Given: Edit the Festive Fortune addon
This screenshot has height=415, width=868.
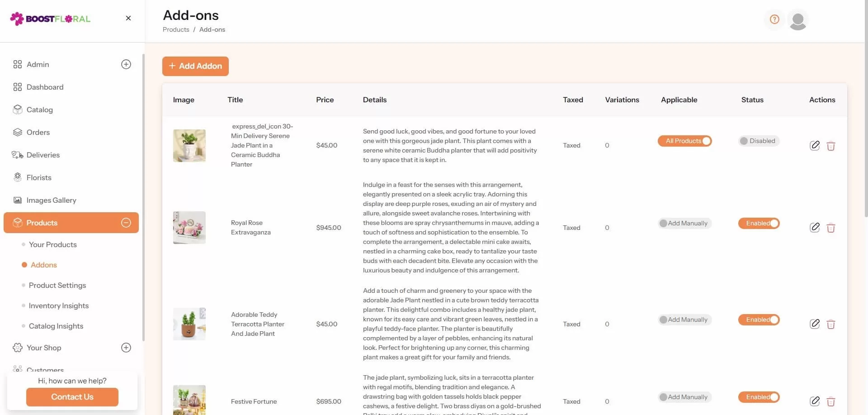Looking at the screenshot, I should [x=815, y=401].
